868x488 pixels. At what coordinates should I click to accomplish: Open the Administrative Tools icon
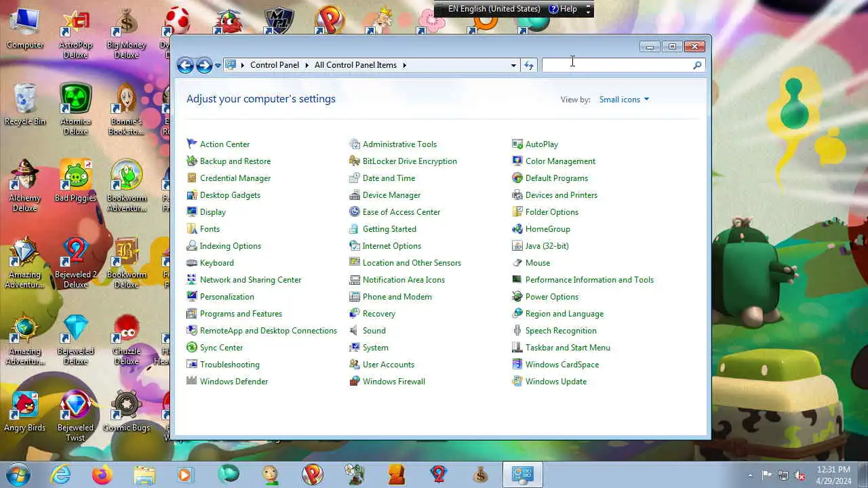(x=355, y=144)
